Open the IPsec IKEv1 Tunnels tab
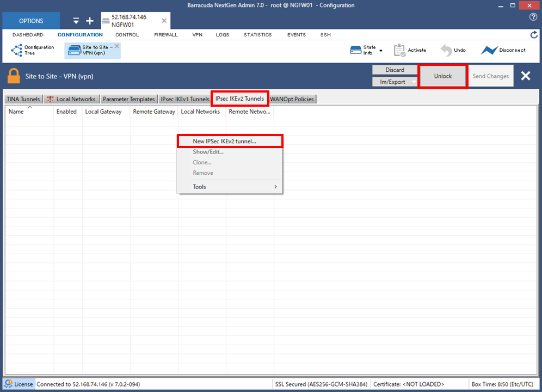542x392 pixels. point(185,99)
